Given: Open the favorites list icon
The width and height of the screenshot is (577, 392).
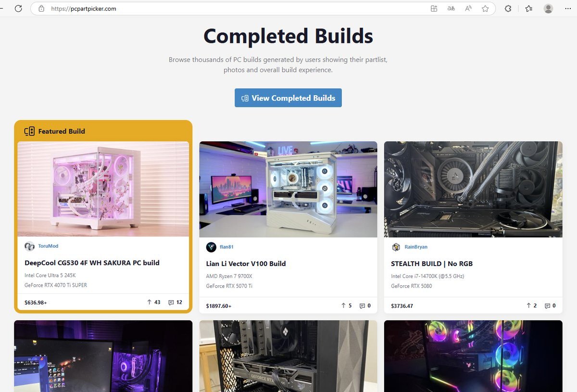Looking at the screenshot, I should click(x=529, y=9).
